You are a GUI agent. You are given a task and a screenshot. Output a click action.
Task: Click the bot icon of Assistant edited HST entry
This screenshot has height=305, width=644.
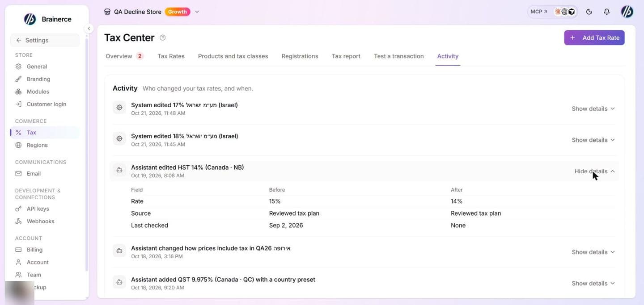click(x=119, y=170)
